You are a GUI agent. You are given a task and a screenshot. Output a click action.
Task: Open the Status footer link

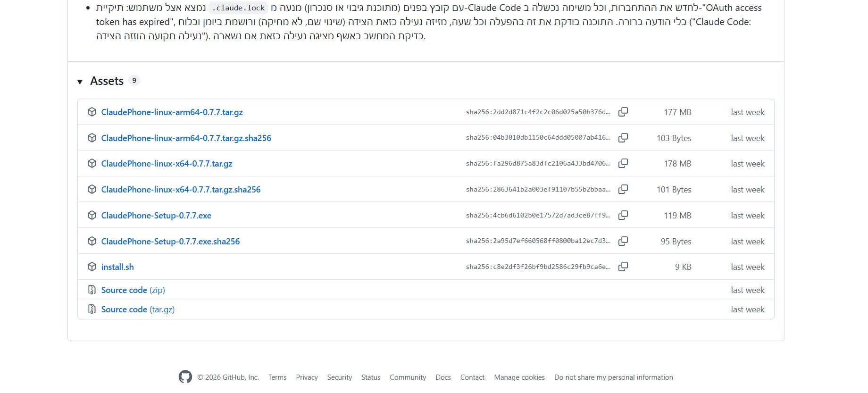coord(371,377)
